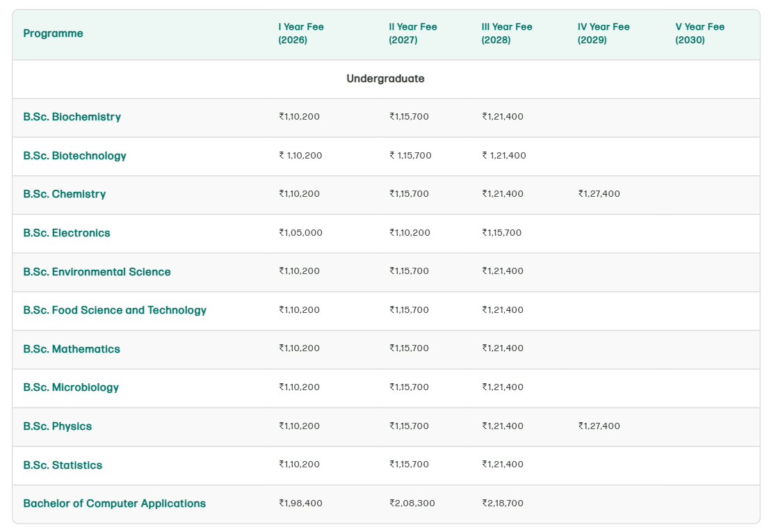769x532 pixels.
Task: Open the B.Sc. Electronics programme link
Action: pos(66,233)
